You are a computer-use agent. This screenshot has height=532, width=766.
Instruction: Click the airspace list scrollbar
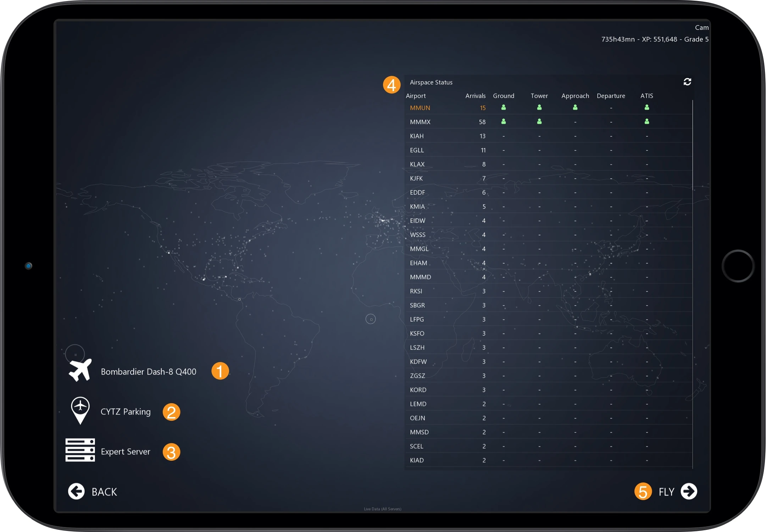[x=693, y=284]
